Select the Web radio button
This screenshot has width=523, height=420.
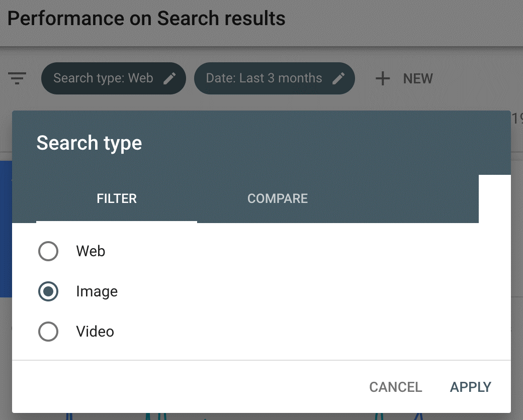click(48, 251)
